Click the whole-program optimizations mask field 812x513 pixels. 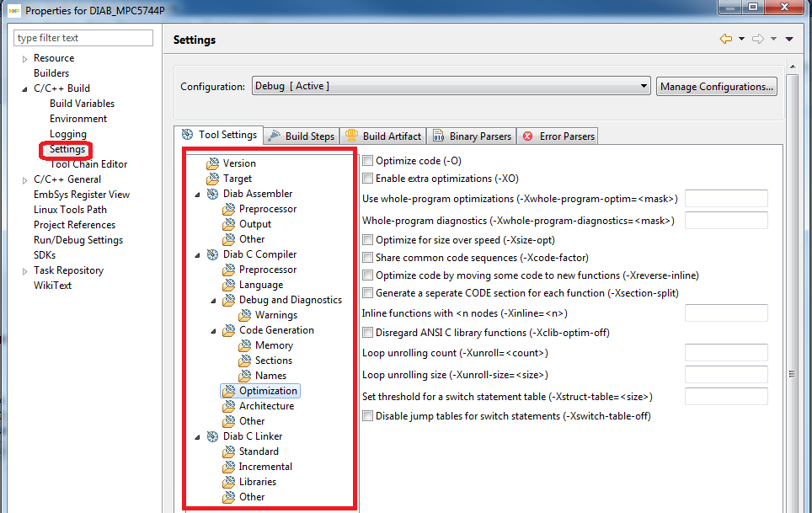pos(726,199)
